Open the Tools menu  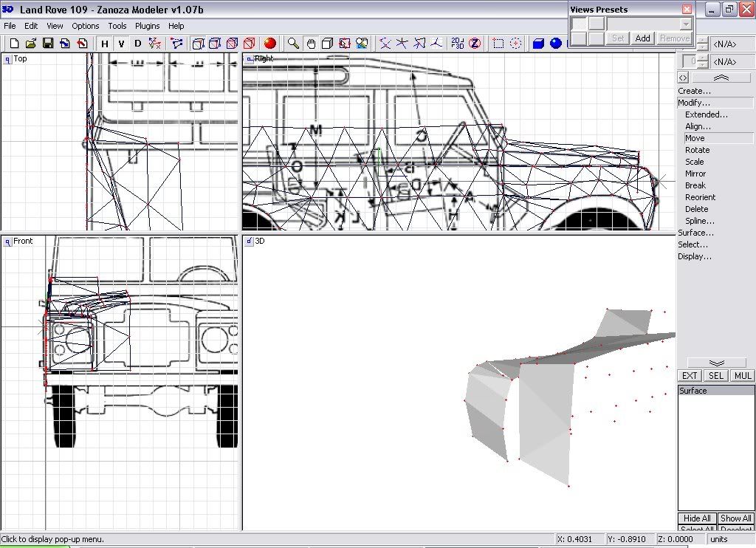tap(117, 26)
